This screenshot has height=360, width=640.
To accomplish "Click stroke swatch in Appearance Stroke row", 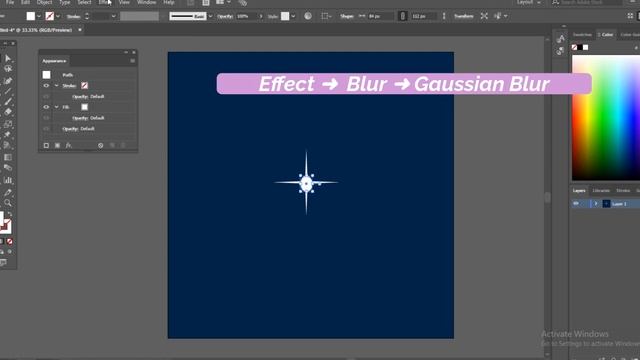I will click(84, 86).
